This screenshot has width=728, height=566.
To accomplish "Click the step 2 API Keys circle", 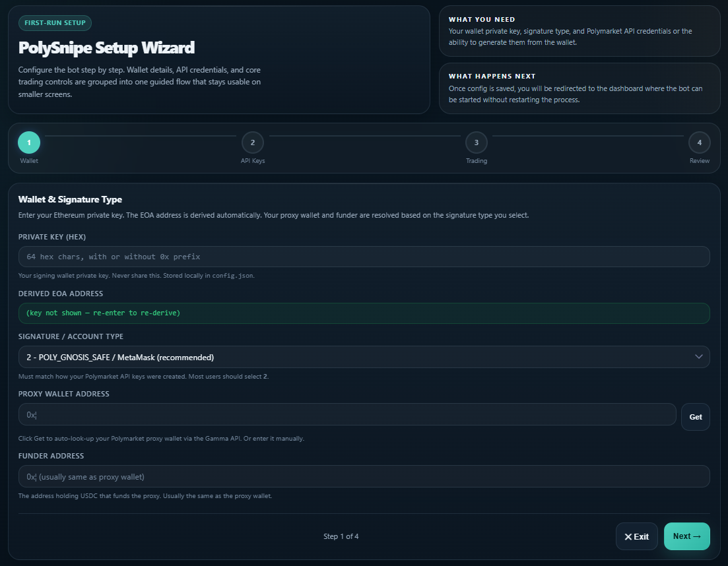I will [x=253, y=142].
